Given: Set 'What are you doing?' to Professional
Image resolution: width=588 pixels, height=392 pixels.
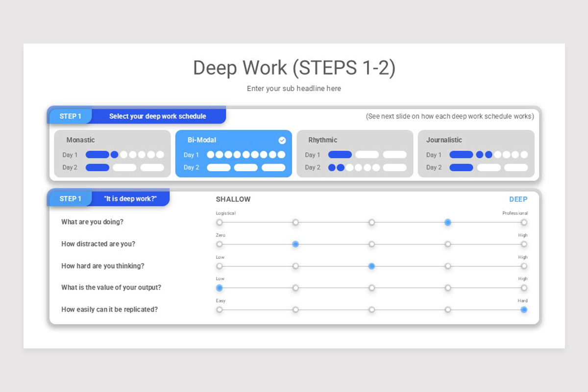Looking at the screenshot, I should pos(524,222).
